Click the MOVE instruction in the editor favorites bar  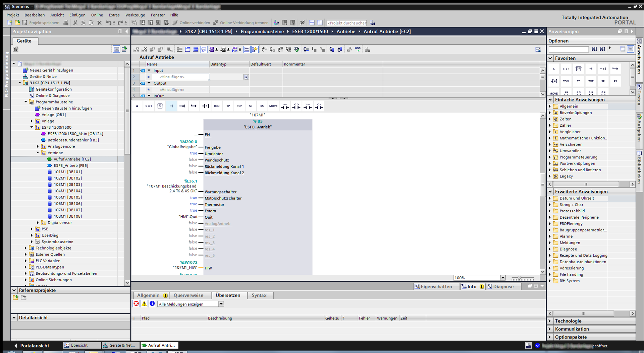click(273, 106)
